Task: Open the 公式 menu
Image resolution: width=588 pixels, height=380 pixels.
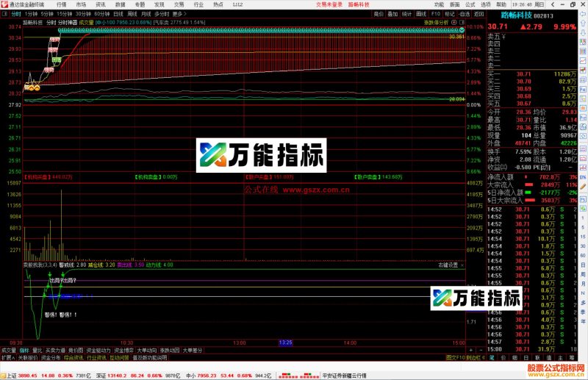Action: 470,4
